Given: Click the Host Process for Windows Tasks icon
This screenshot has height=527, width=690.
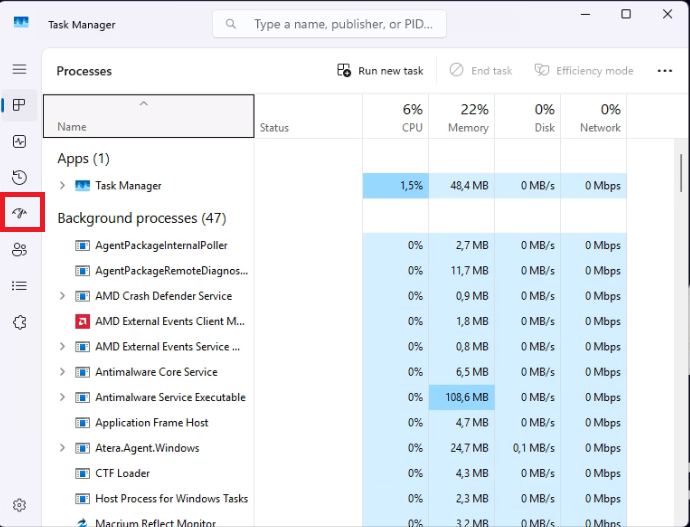Looking at the screenshot, I should pyautogui.click(x=82, y=499).
